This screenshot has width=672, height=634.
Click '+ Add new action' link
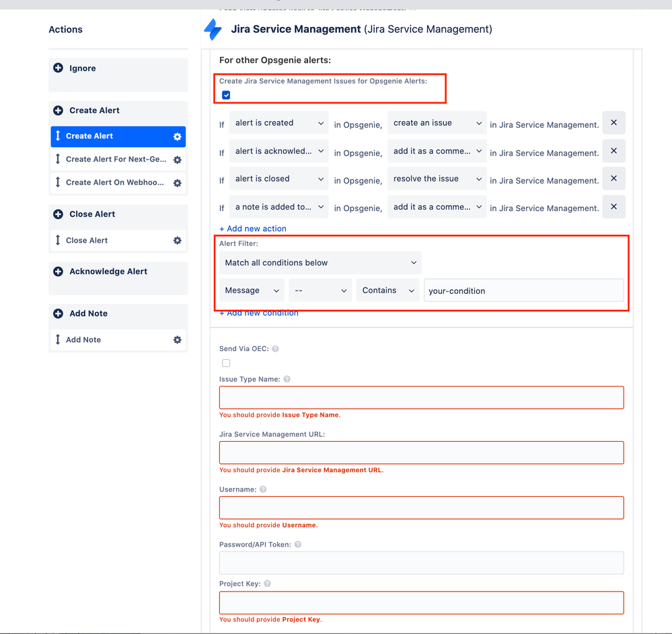click(253, 229)
